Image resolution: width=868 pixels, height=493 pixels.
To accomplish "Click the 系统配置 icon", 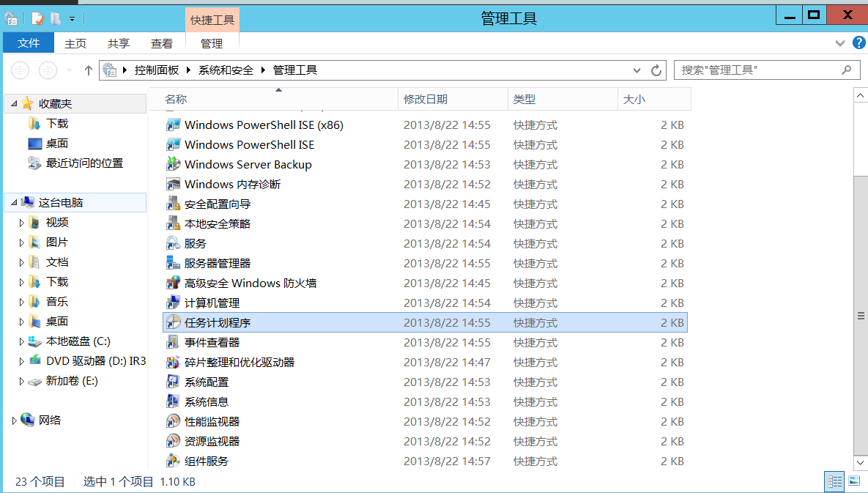I will click(x=174, y=382).
